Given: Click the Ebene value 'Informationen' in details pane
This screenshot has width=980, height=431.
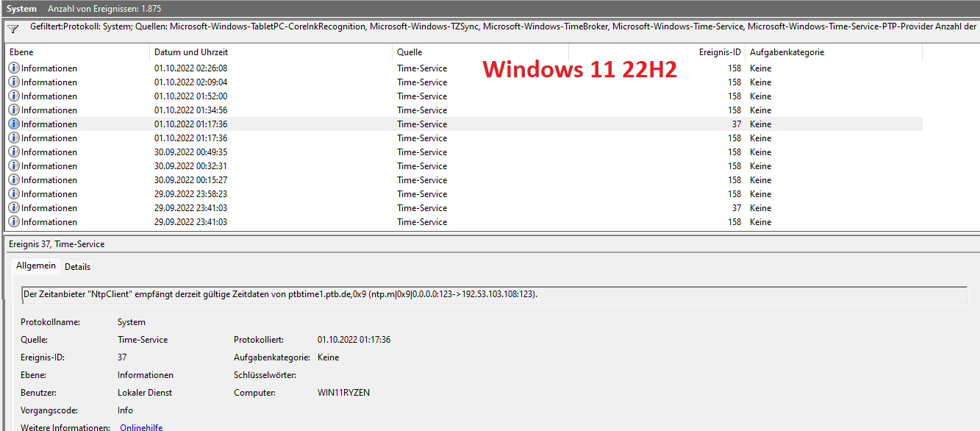Looking at the screenshot, I should pos(146,374).
